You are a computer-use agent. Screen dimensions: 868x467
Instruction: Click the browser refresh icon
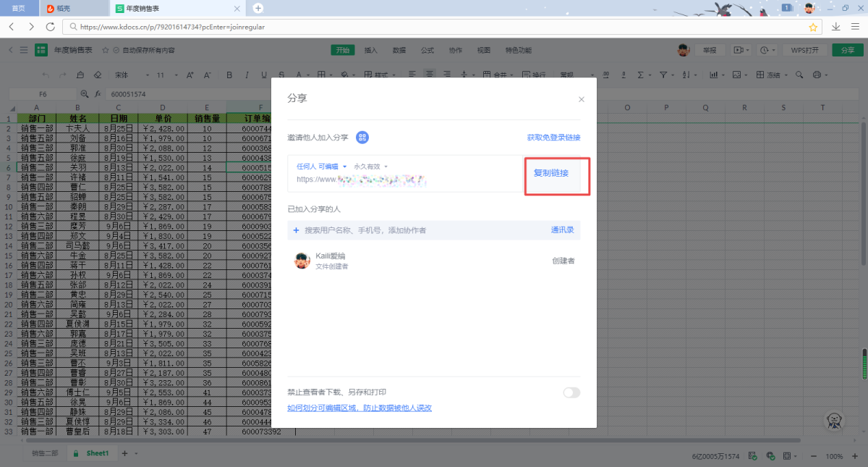50,27
